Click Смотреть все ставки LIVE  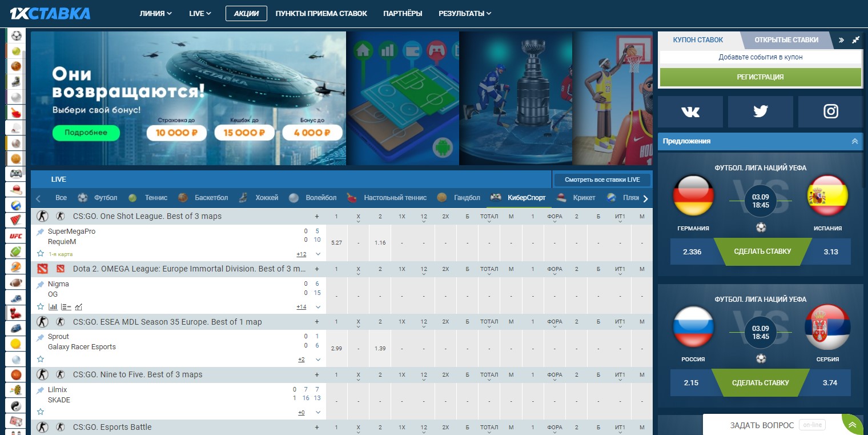pyautogui.click(x=602, y=179)
